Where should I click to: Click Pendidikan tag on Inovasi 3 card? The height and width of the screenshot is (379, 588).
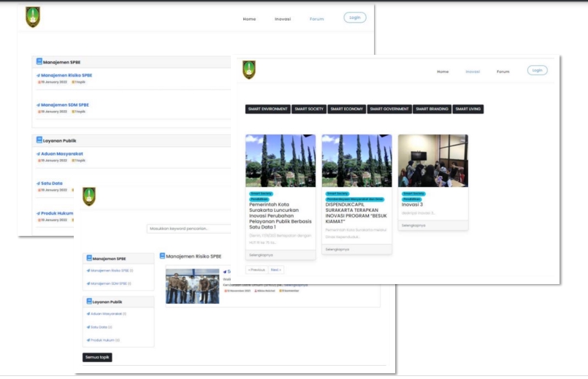pos(411,199)
